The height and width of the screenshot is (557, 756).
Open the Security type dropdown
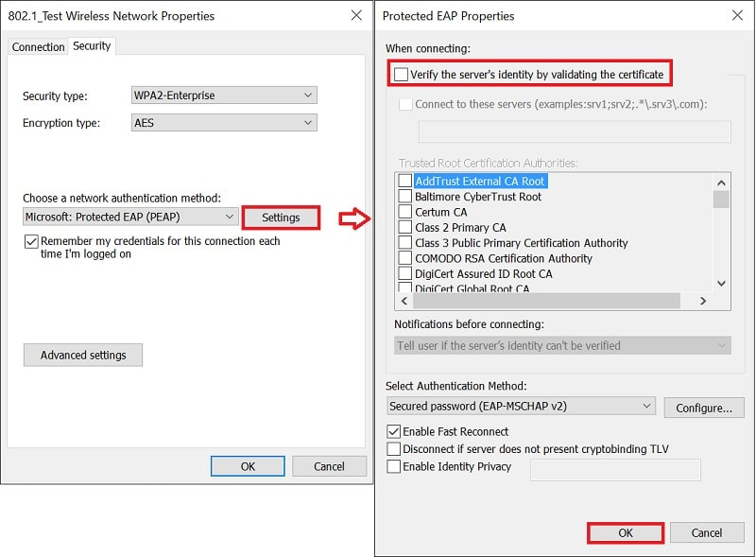click(224, 96)
